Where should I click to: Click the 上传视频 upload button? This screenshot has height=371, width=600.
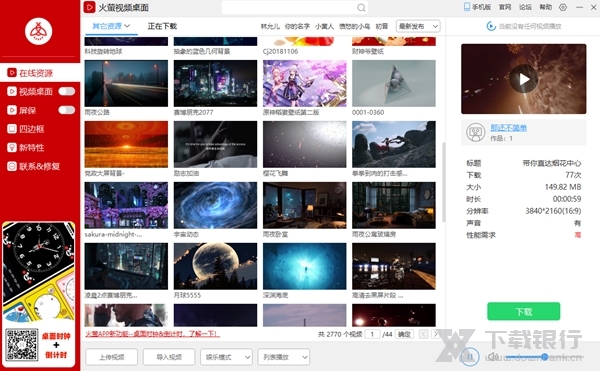[111, 357]
